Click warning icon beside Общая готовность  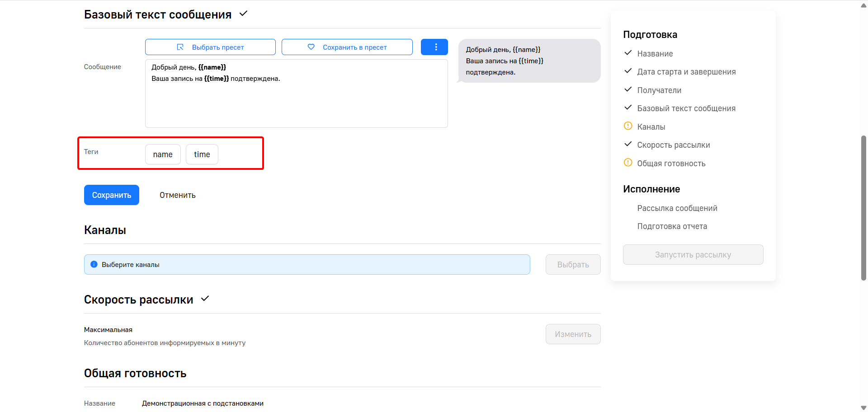(628, 163)
